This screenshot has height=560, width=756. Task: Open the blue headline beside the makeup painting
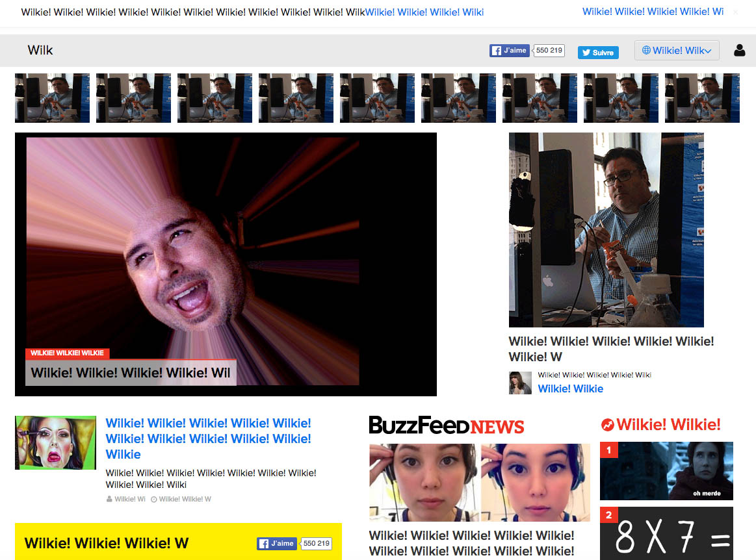(x=208, y=439)
